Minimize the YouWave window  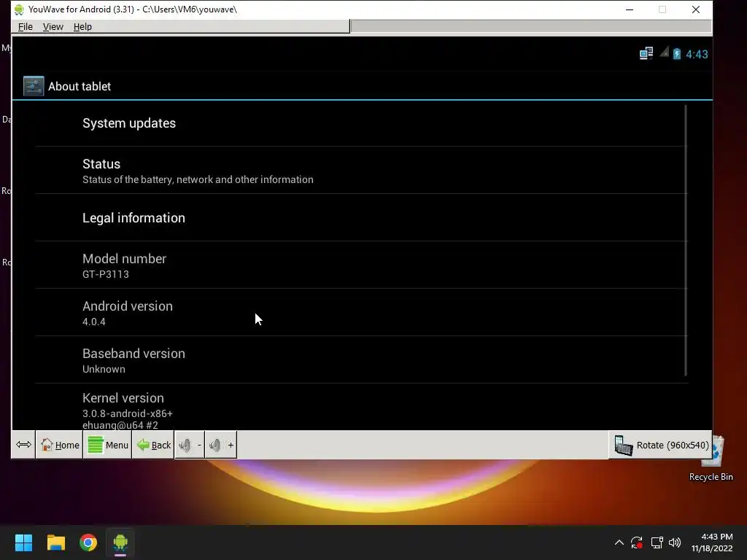coord(630,9)
